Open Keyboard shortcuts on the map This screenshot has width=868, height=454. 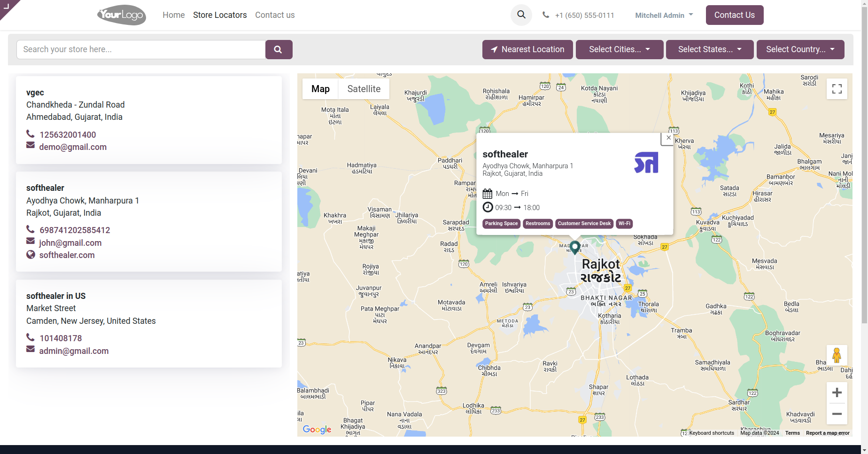click(x=712, y=433)
